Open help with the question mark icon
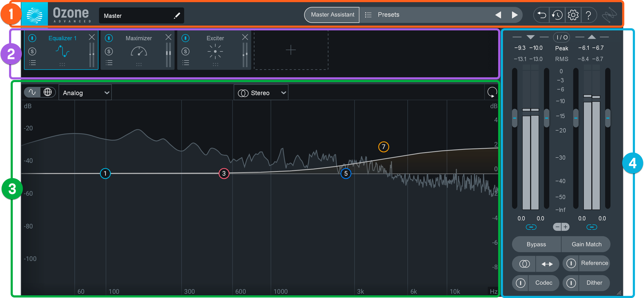Viewport: 644px width, 298px height. (x=588, y=15)
